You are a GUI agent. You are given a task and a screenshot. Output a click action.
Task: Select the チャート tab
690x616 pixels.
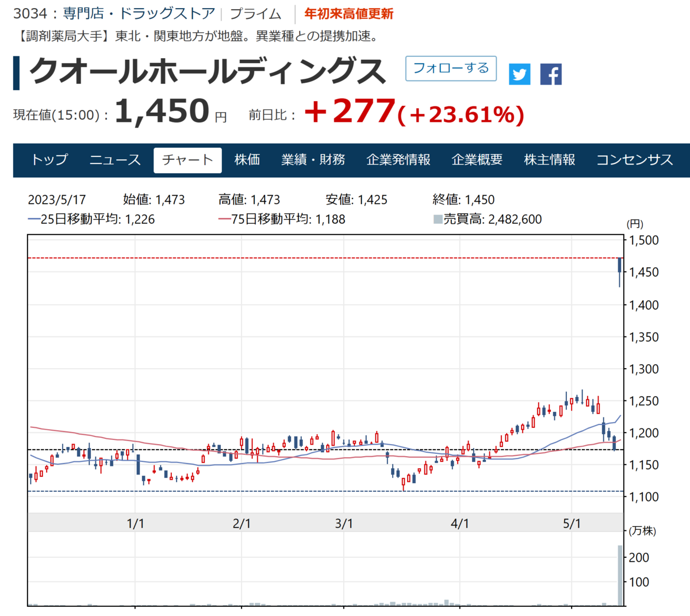pos(187,160)
